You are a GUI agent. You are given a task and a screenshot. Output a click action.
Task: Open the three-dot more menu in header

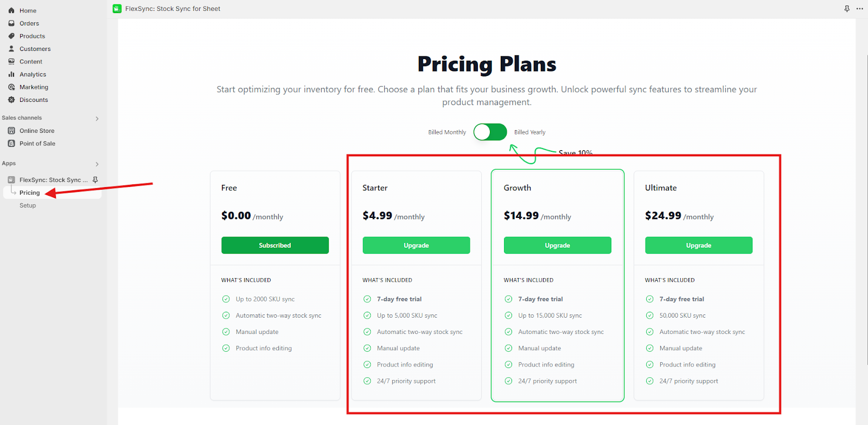point(859,9)
